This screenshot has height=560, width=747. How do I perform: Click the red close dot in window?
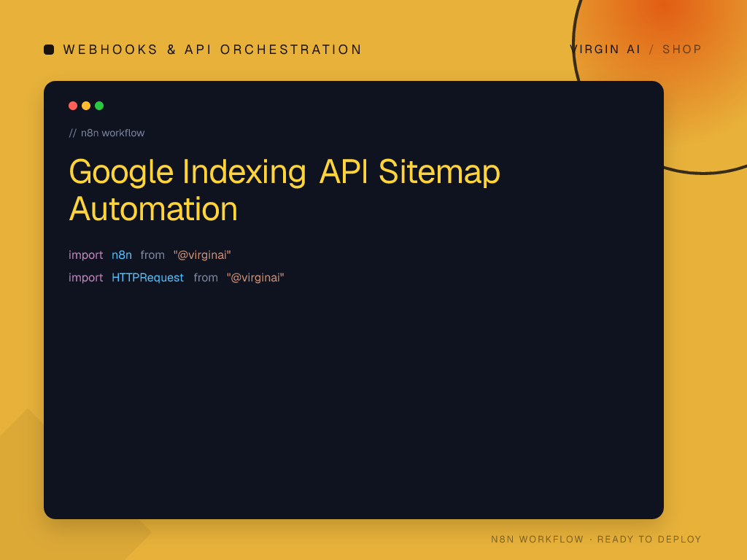tap(73, 106)
